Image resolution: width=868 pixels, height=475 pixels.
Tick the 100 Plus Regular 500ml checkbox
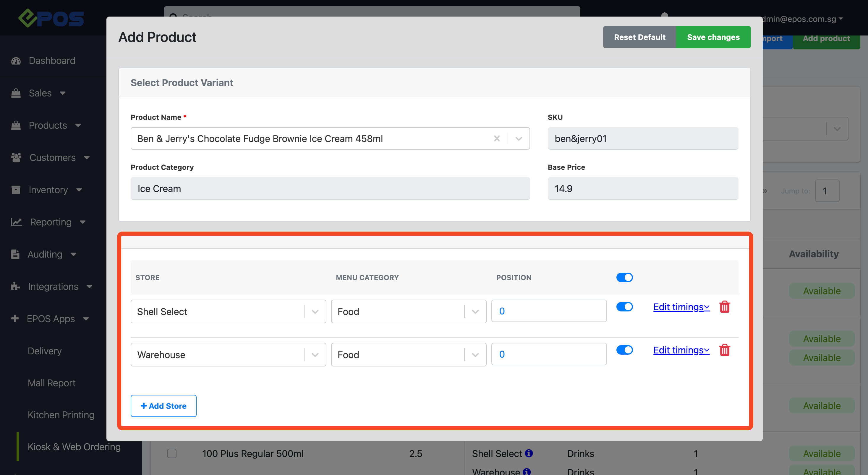[172, 453]
